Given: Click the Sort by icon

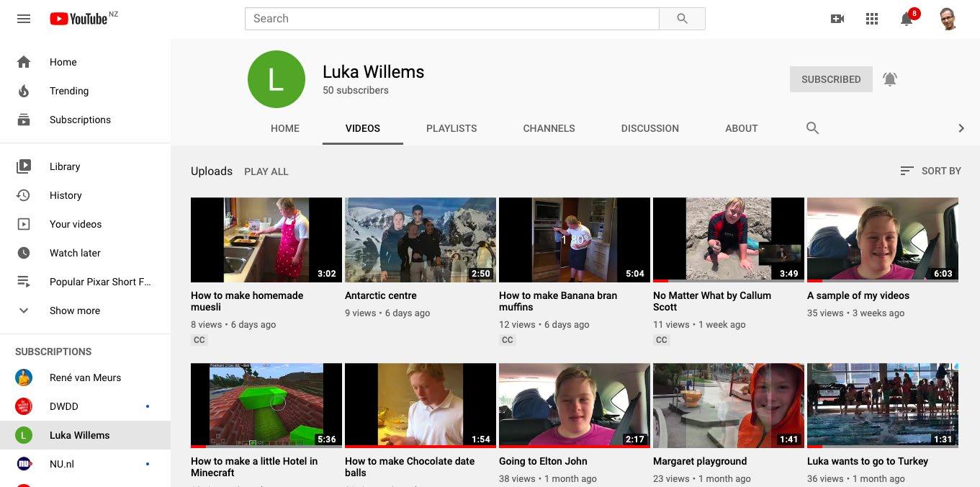Looking at the screenshot, I should 907,171.
